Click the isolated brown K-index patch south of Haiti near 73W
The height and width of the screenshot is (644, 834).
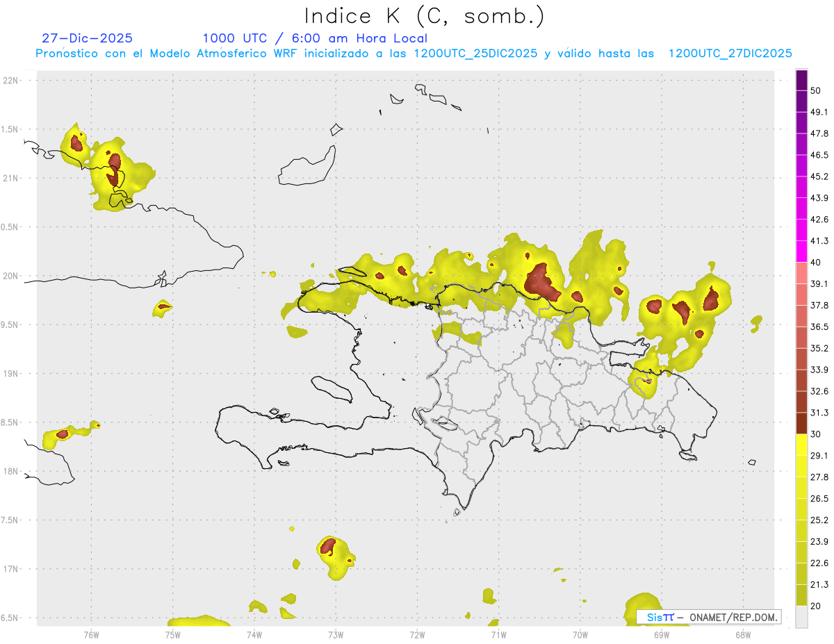pos(328,546)
